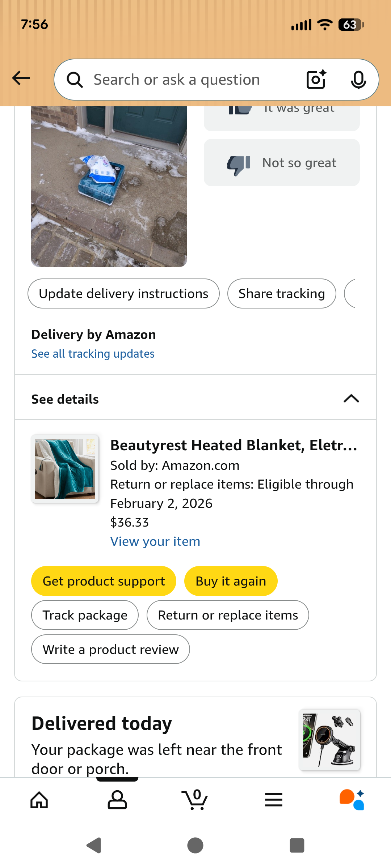
Task: Open the delivery photo of the package
Action: coord(109,187)
